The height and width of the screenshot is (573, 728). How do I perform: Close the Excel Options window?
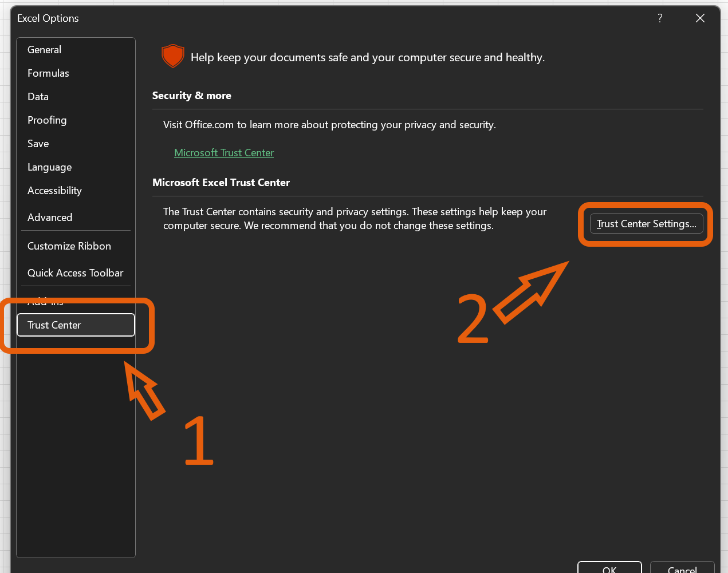[700, 18]
